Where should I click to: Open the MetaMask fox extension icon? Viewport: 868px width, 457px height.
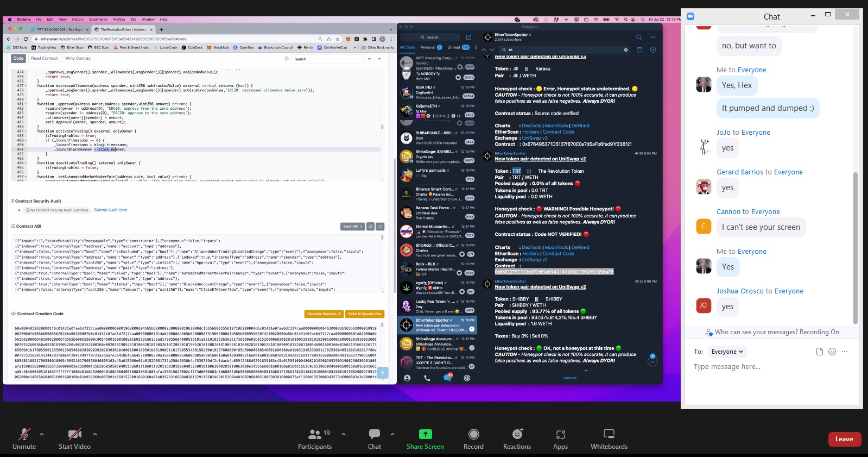pos(348,39)
